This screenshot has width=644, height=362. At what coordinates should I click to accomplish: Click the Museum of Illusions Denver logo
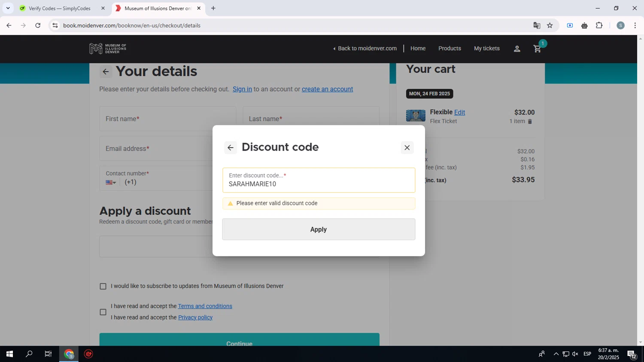click(x=108, y=48)
